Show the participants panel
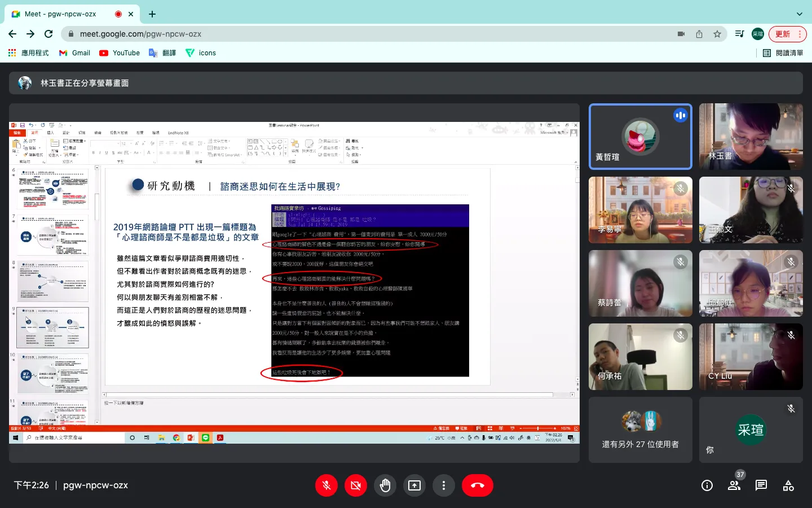812x508 pixels. tap(734, 485)
